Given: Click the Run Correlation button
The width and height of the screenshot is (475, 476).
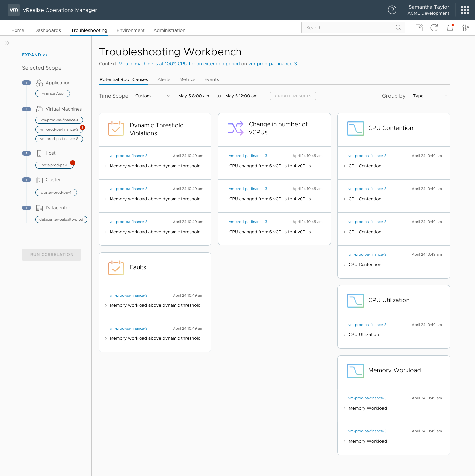Looking at the screenshot, I should 52,255.
